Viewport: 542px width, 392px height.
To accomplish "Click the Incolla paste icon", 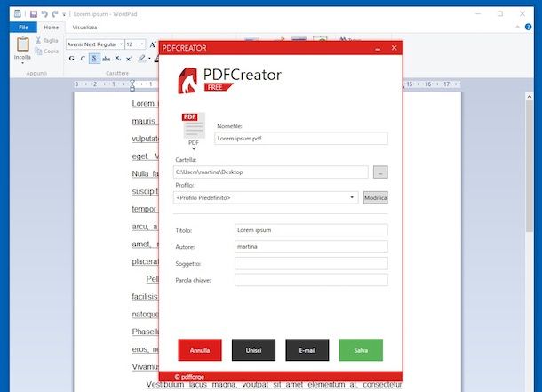I will [x=23, y=44].
